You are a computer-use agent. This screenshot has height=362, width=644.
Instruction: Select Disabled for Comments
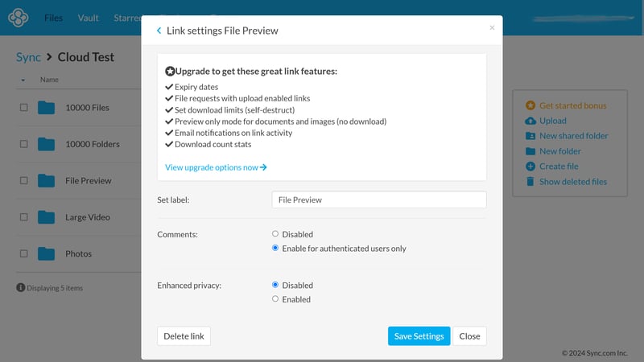point(275,234)
